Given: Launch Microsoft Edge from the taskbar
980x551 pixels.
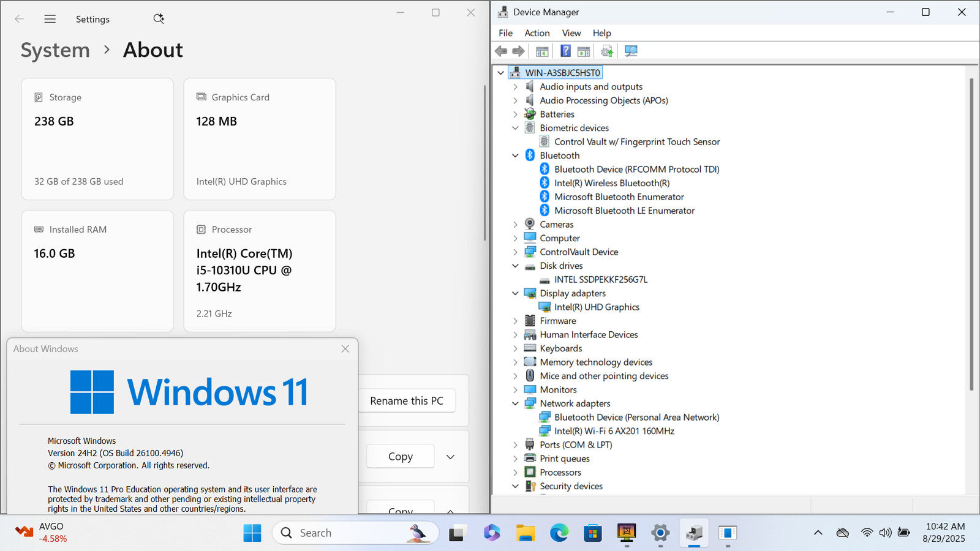Looking at the screenshot, I should 559,533.
